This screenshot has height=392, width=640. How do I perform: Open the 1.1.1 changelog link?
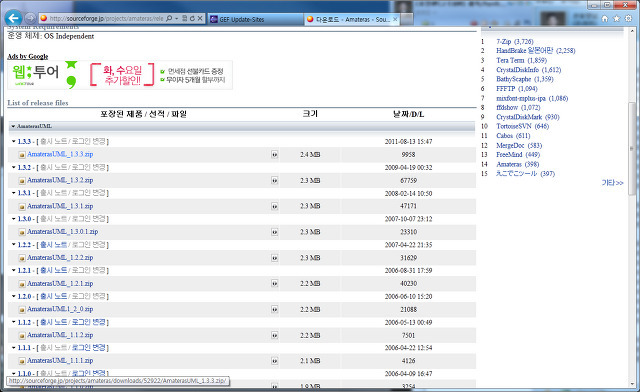[89, 347]
